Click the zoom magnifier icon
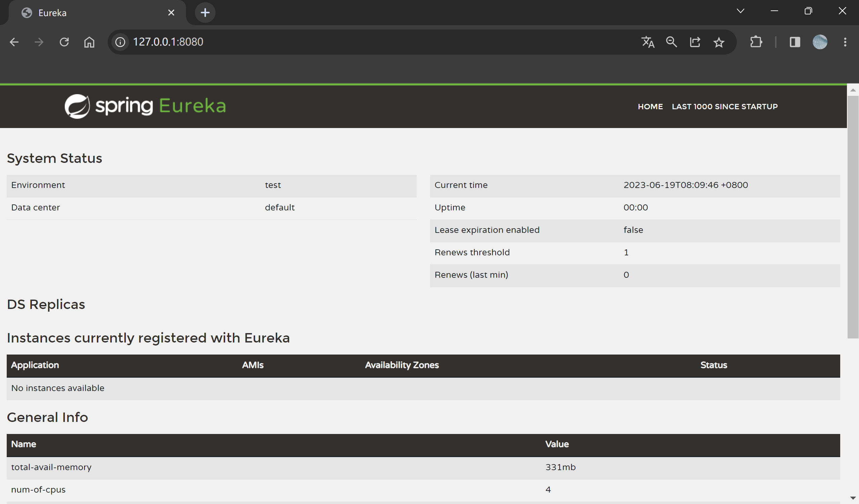The height and width of the screenshot is (504, 859). click(671, 42)
